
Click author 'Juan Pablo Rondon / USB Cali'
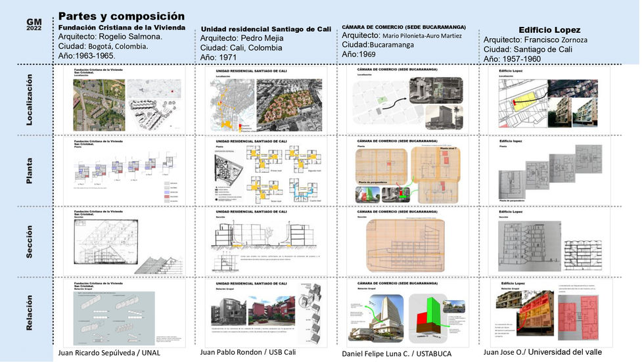[x=248, y=352]
